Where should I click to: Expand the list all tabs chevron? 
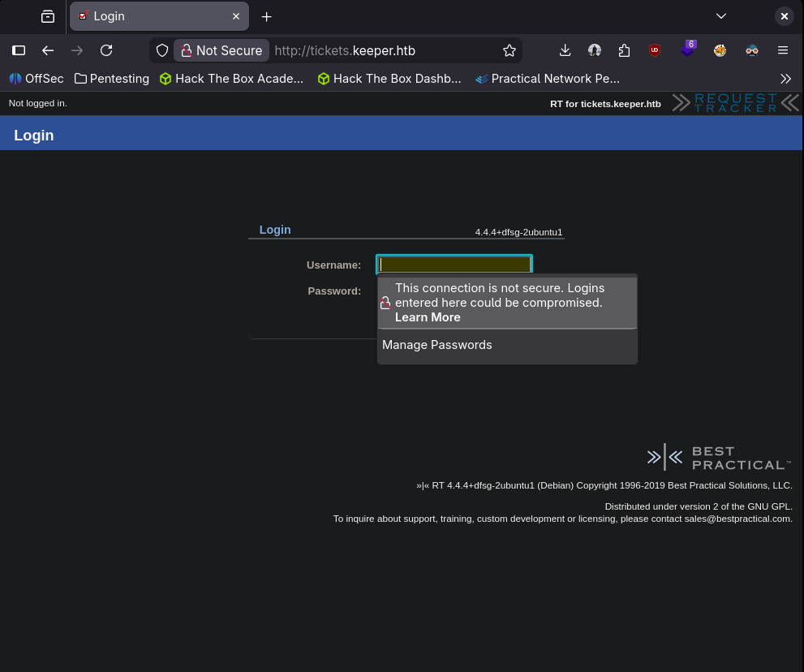tap(720, 16)
